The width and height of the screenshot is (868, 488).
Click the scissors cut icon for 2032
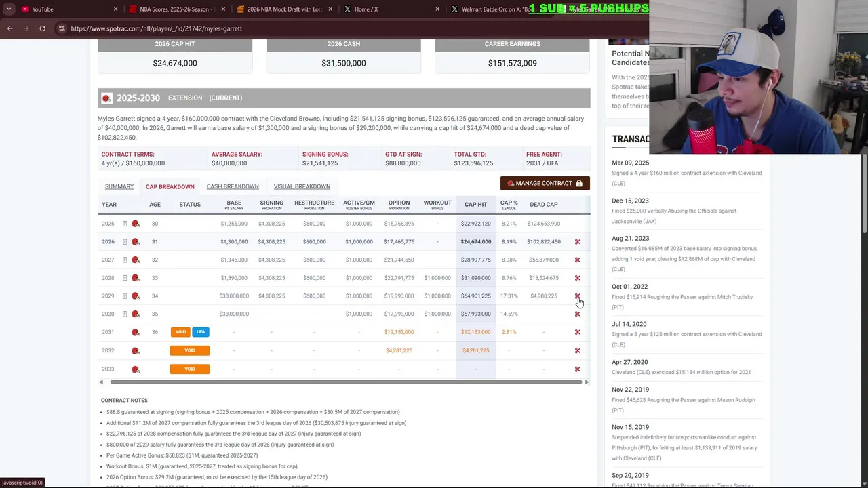[x=578, y=350]
